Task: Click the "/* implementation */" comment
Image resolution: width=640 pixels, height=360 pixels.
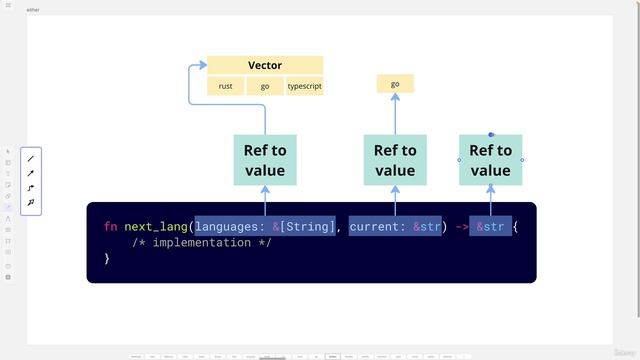Action: point(202,242)
